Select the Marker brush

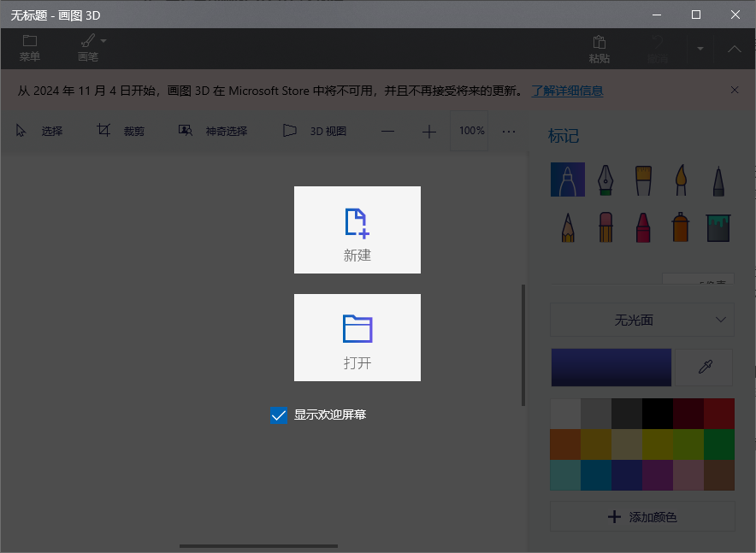(567, 179)
